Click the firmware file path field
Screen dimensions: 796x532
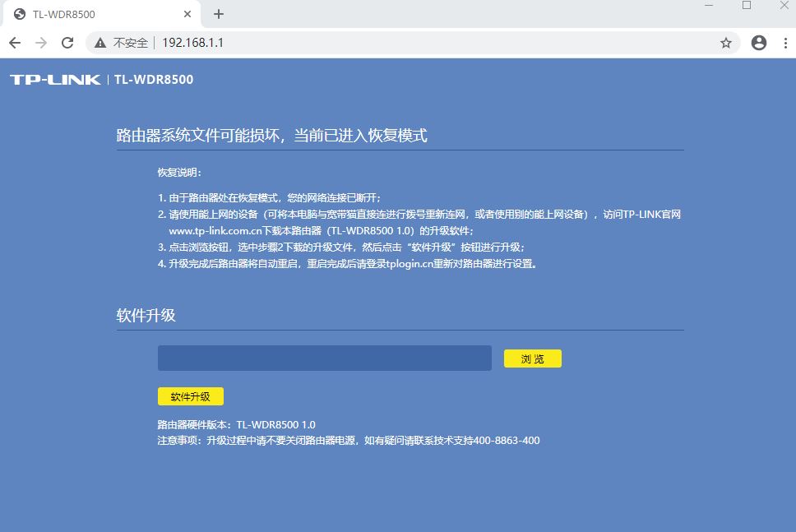(x=324, y=358)
